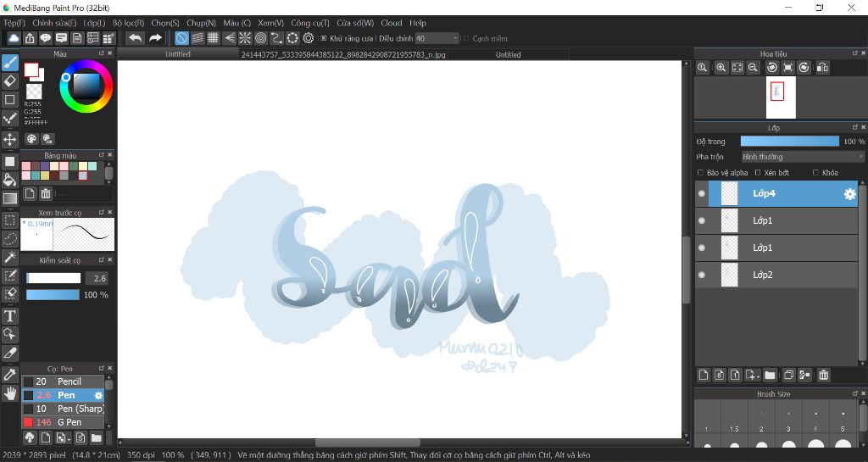Delete layer with trash icon in layer panel
This screenshot has height=462, width=868.
click(823, 376)
